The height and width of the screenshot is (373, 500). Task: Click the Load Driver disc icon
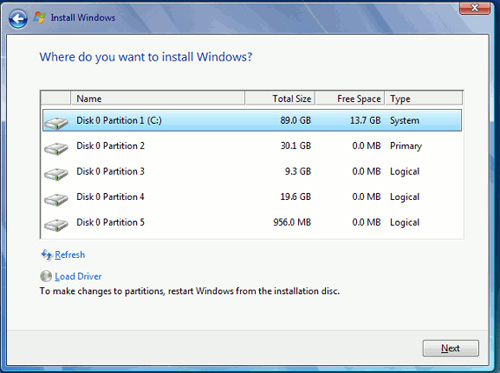[x=46, y=276]
